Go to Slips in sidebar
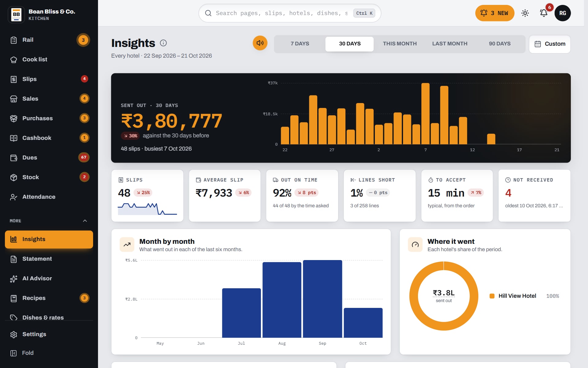The image size is (588, 368). 49,79
